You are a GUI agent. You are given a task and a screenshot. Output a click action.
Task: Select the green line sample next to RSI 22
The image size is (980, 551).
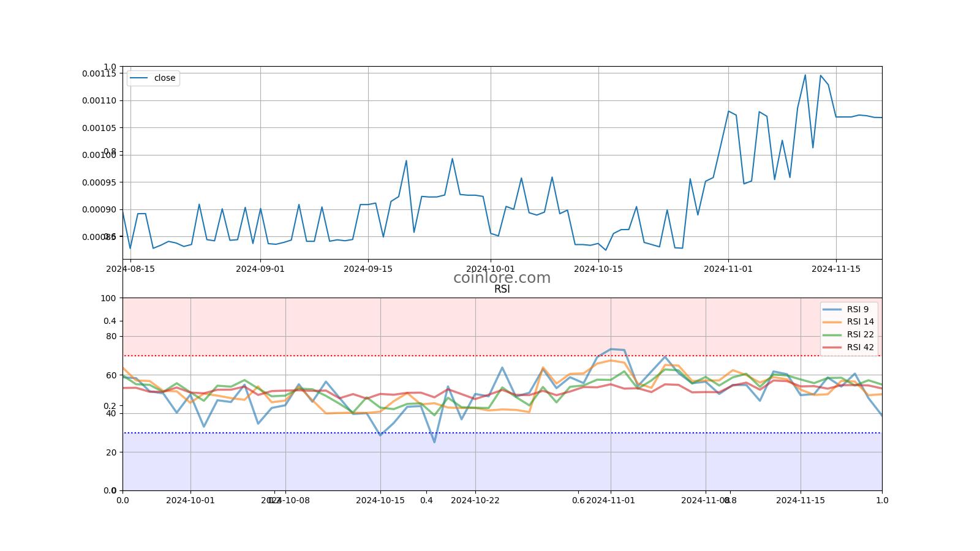(x=832, y=334)
